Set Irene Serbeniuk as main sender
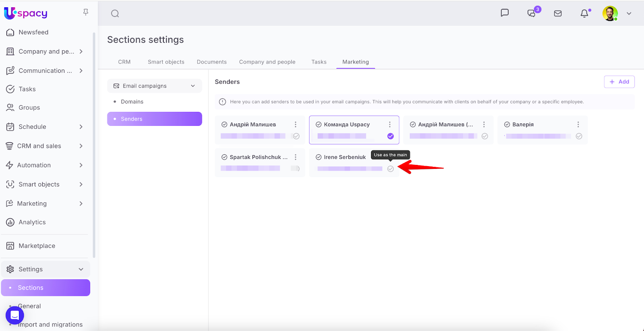The image size is (644, 331). pos(390,169)
